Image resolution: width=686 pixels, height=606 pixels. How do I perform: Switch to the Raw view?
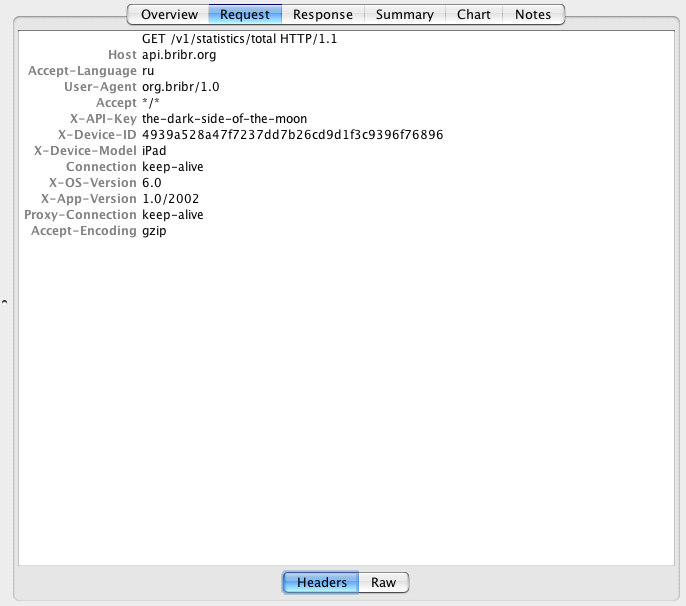[383, 582]
